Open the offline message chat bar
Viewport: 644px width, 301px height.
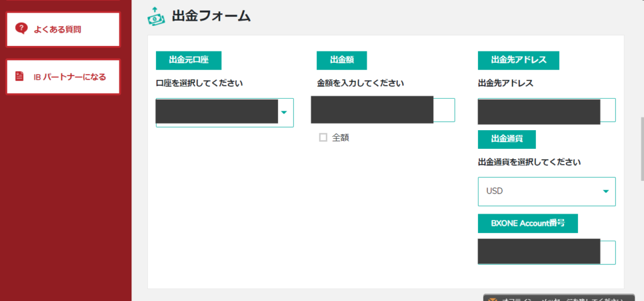click(x=558, y=298)
